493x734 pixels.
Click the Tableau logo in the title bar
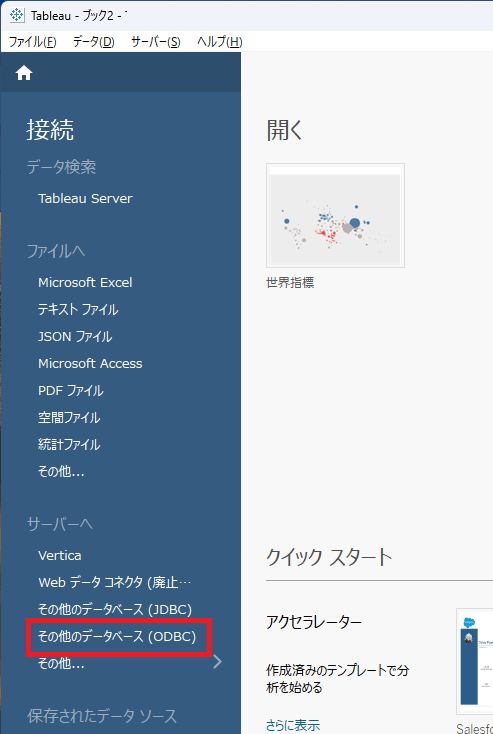(16, 15)
